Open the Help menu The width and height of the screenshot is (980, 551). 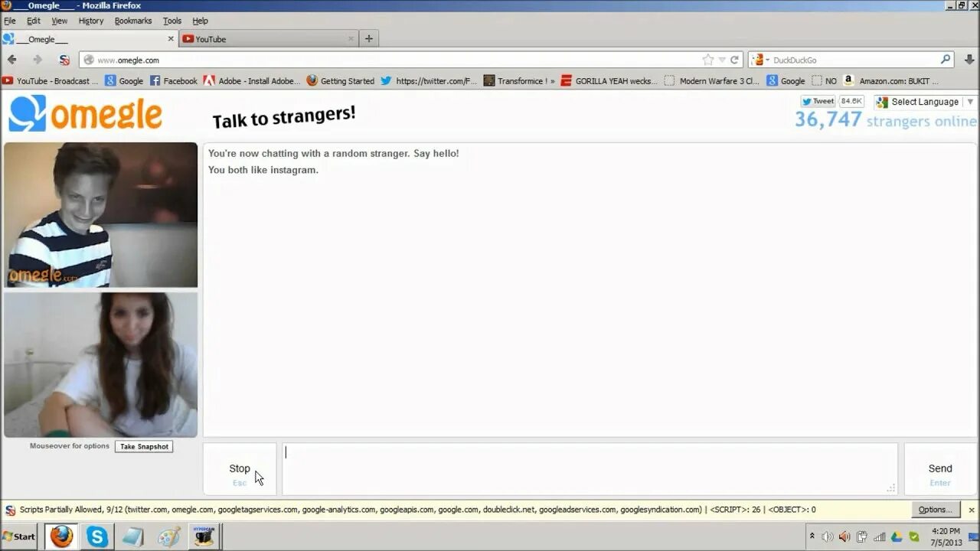pyautogui.click(x=200, y=21)
